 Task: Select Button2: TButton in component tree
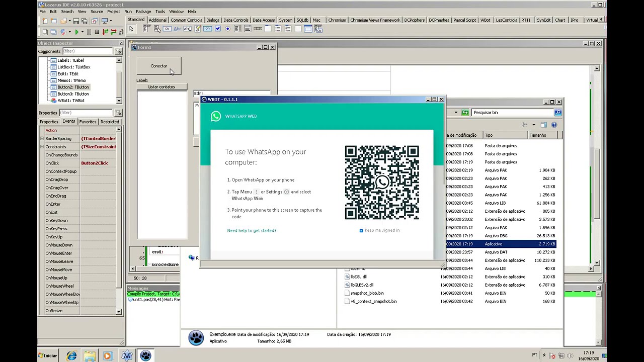(73, 87)
